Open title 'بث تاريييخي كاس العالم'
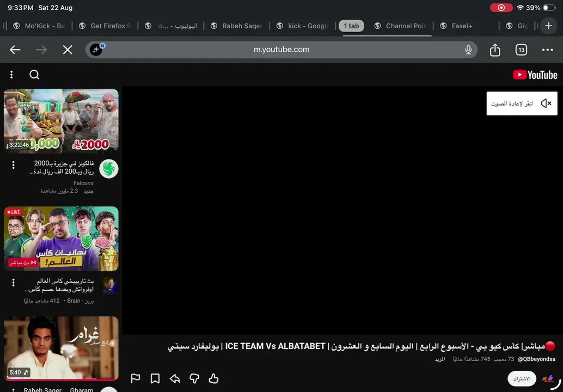The width and height of the screenshot is (563, 392). point(59,285)
